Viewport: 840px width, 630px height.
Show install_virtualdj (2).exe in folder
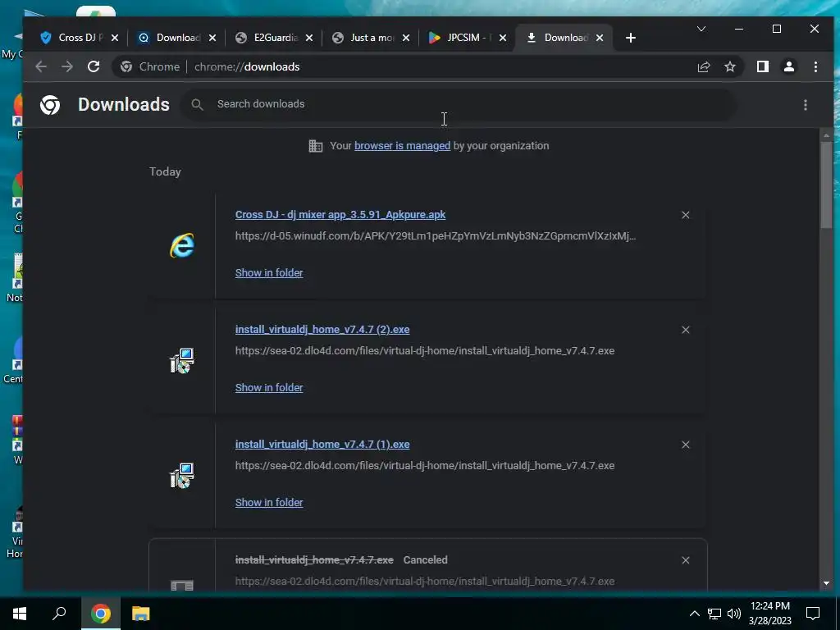(x=269, y=387)
